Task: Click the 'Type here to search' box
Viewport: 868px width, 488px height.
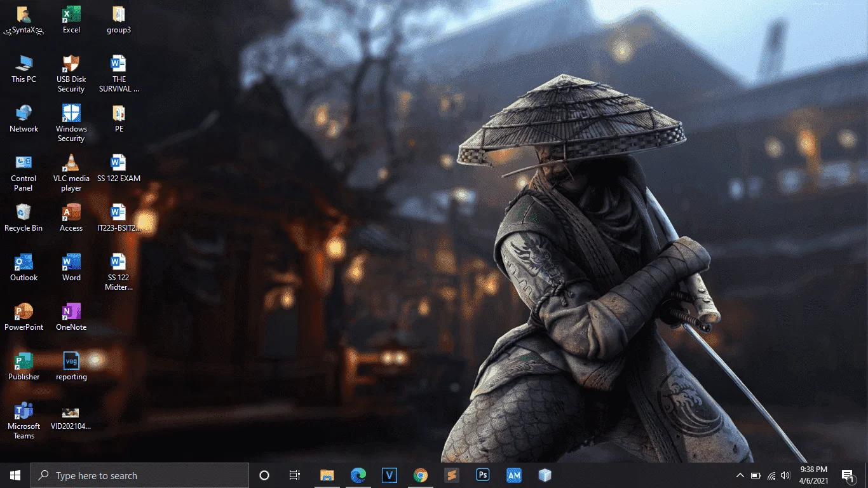Action: pyautogui.click(x=140, y=475)
